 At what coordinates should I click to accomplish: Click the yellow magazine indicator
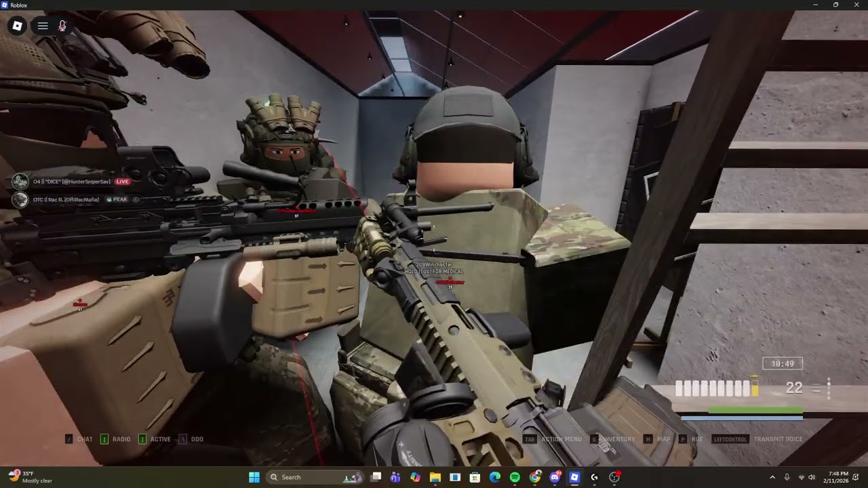point(755,388)
